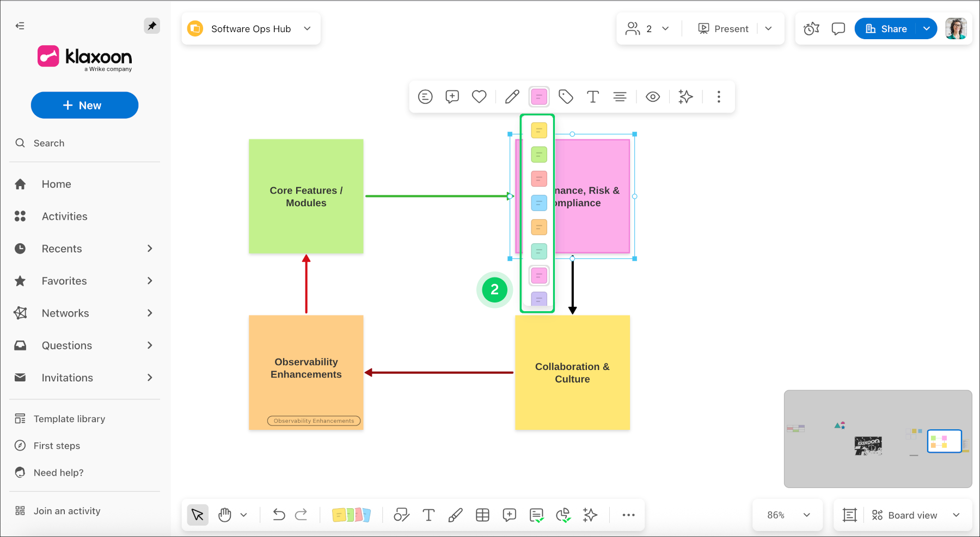Choose the blue color swatch for the idea

(538, 203)
